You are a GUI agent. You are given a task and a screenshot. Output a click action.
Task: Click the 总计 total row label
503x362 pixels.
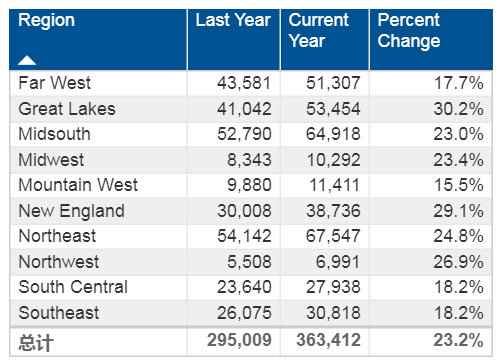point(36,343)
